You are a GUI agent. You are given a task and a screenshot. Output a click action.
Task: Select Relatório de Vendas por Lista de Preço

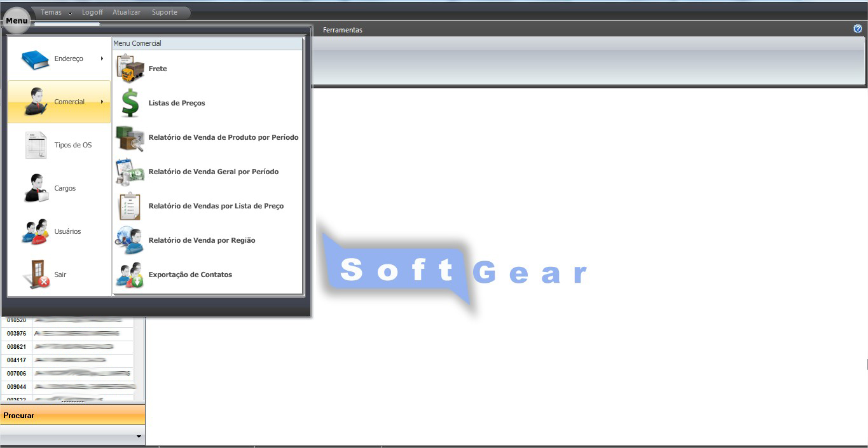[216, 206]
